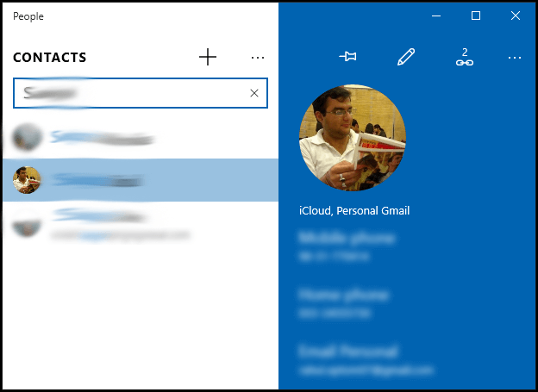
Task: Select the highlighted second contact
Action: pyautogui.click(x=141, y=180)
